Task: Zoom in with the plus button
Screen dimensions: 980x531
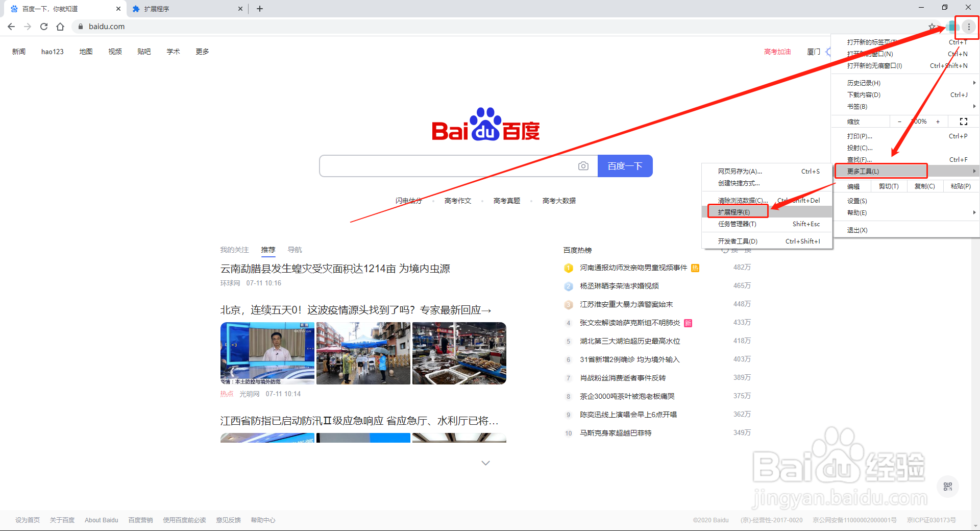Action: coord(938,122)
